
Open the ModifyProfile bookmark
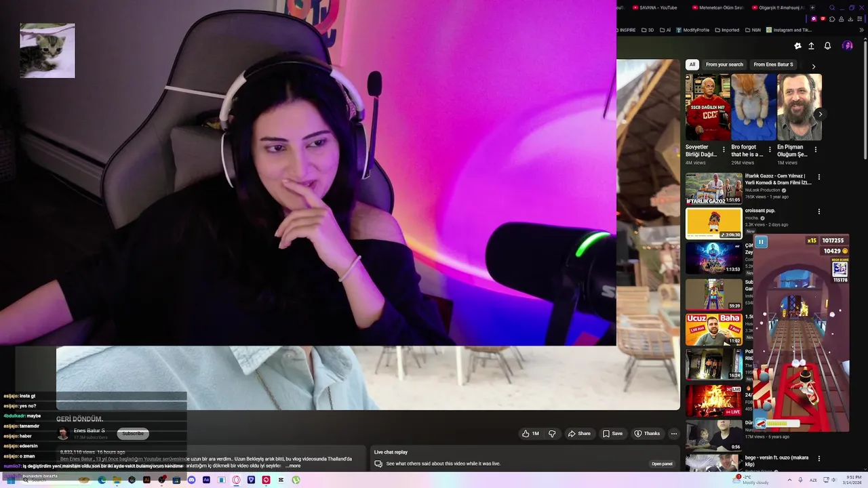(x=692, y=30)
